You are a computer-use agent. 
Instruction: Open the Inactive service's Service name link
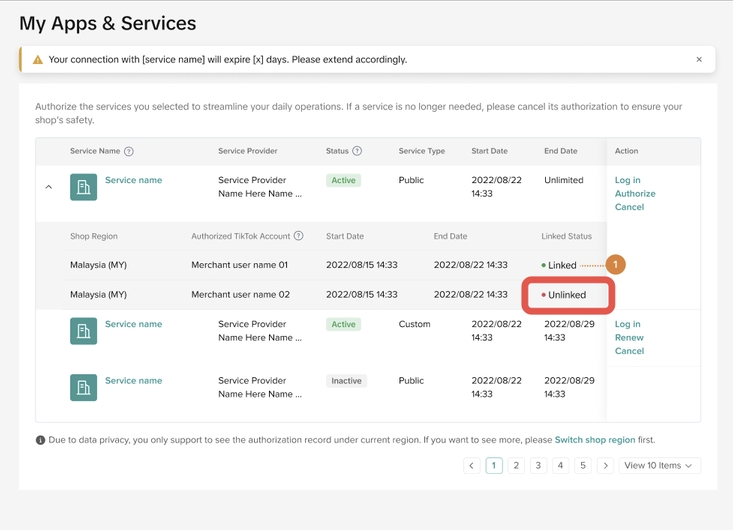point(133,381)
